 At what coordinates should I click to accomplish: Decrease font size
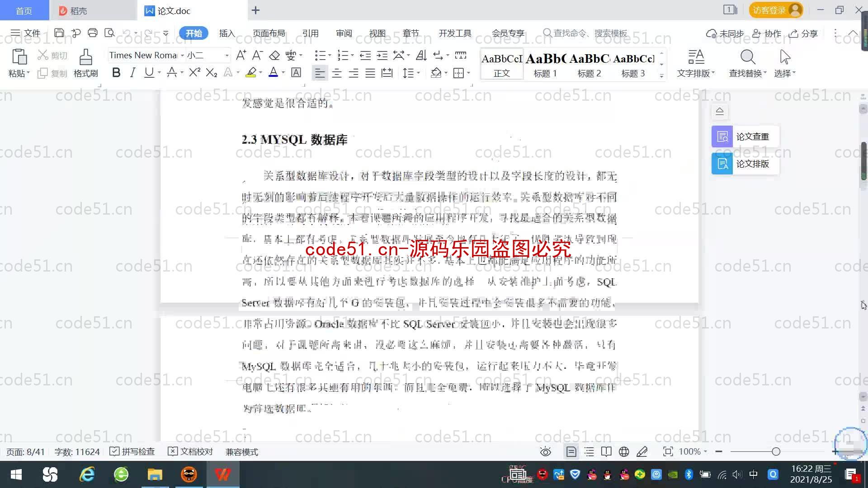tap(257, 55)
